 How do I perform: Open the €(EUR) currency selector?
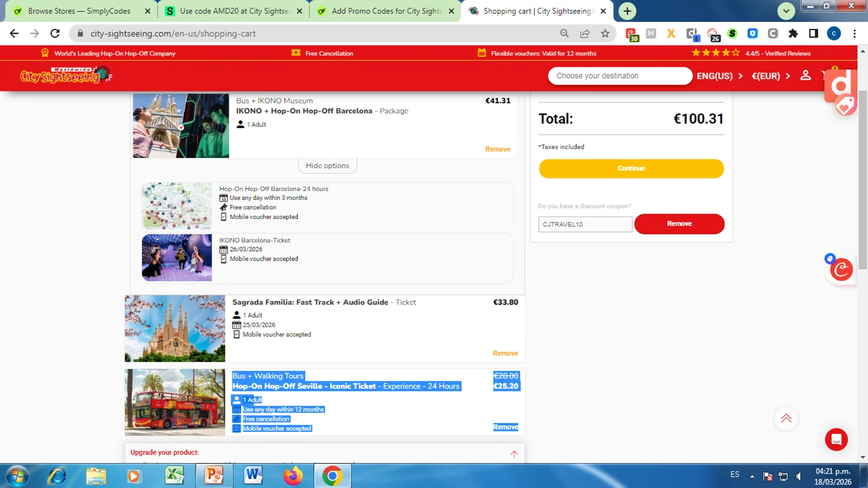[771, 76]
